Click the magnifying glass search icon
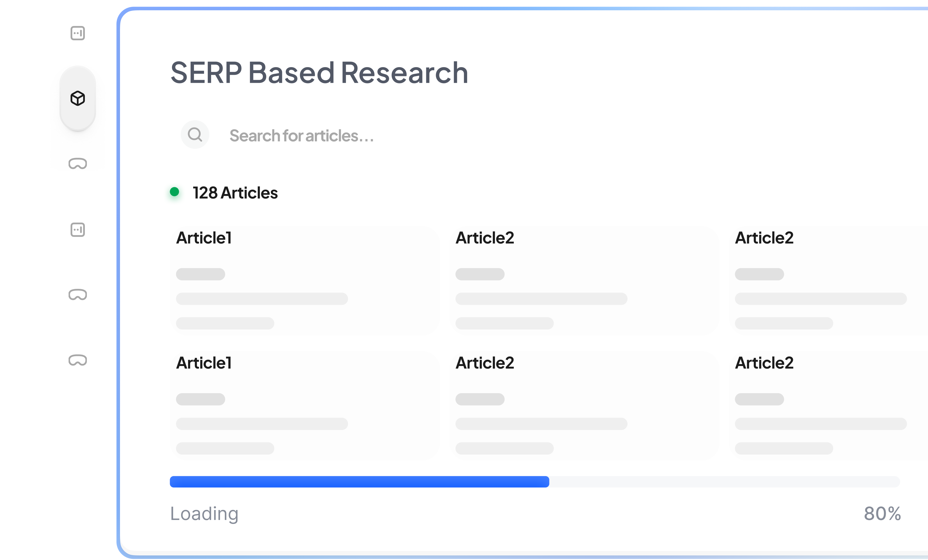This screenshot has height=560, width=928. click(x=195, y=135)
